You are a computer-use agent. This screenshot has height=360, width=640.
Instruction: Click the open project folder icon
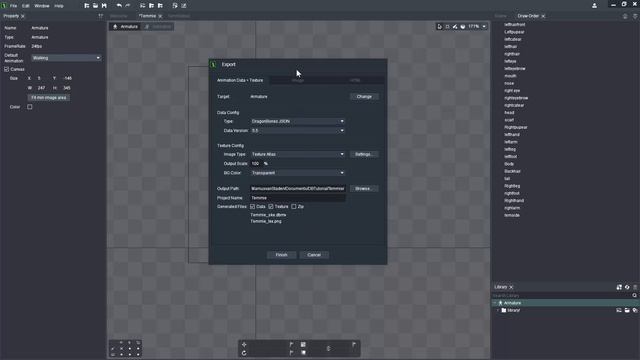tap(96, 6)
